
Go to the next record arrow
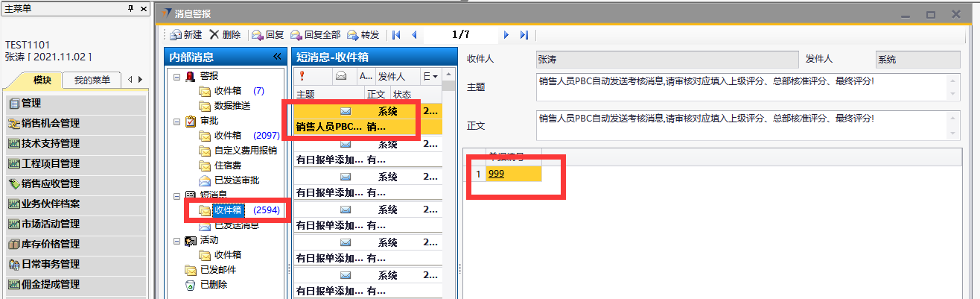coord(506,35)
